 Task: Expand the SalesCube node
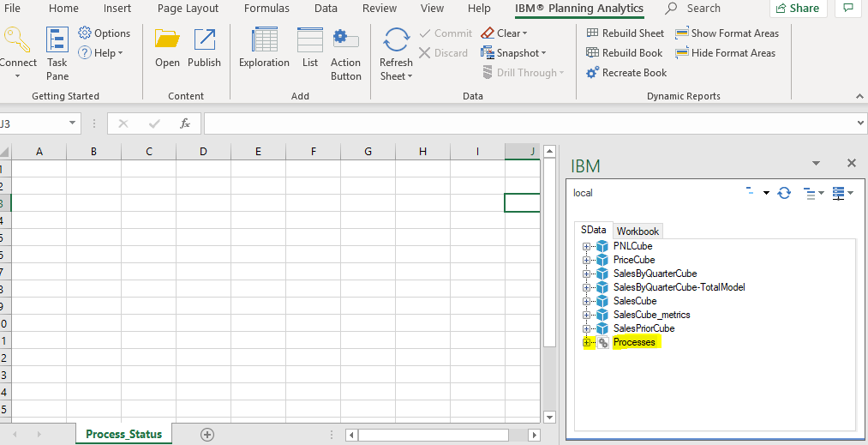point(586,301)
